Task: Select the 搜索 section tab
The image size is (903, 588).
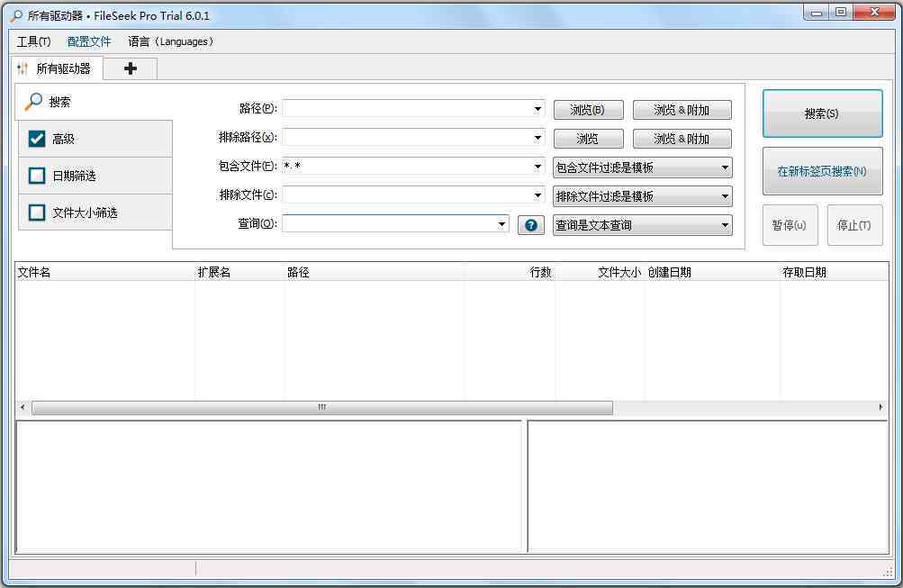Action: pos(95,102)
